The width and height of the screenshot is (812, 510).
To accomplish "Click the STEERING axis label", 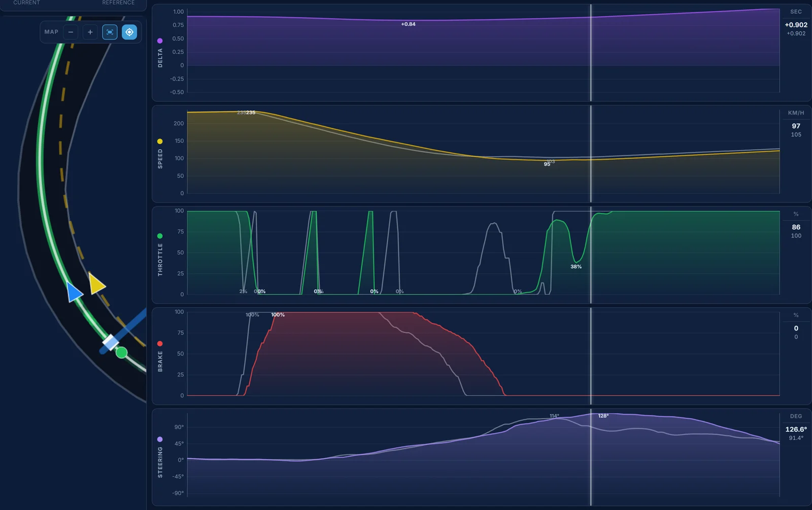I will click(x=160, y=462).
